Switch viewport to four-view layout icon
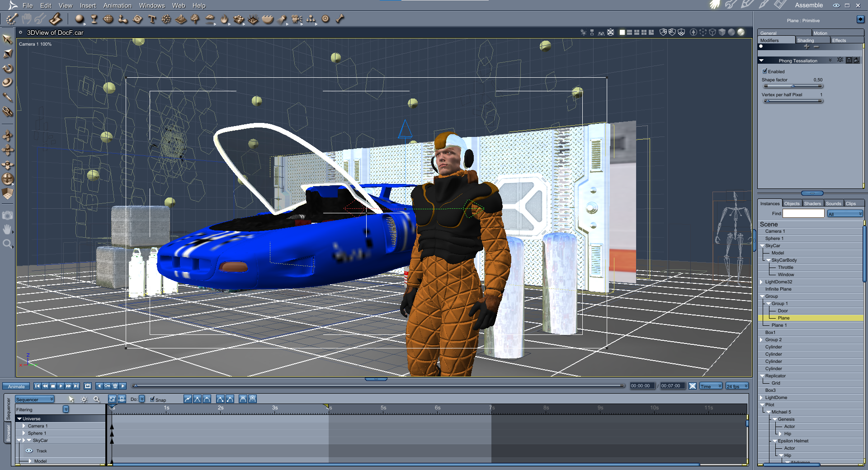868x470 pixels. (644, 33)
